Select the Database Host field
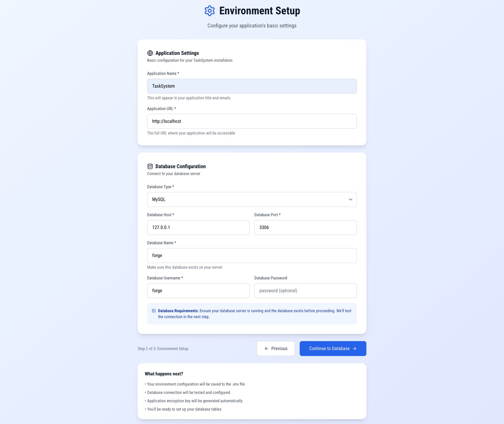 pyautogui.click(x=198, y=228)
